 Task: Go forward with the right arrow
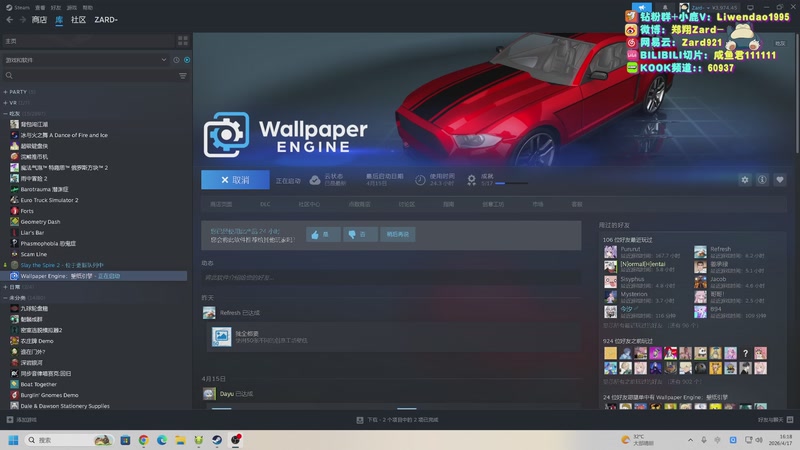click(22, 19)
